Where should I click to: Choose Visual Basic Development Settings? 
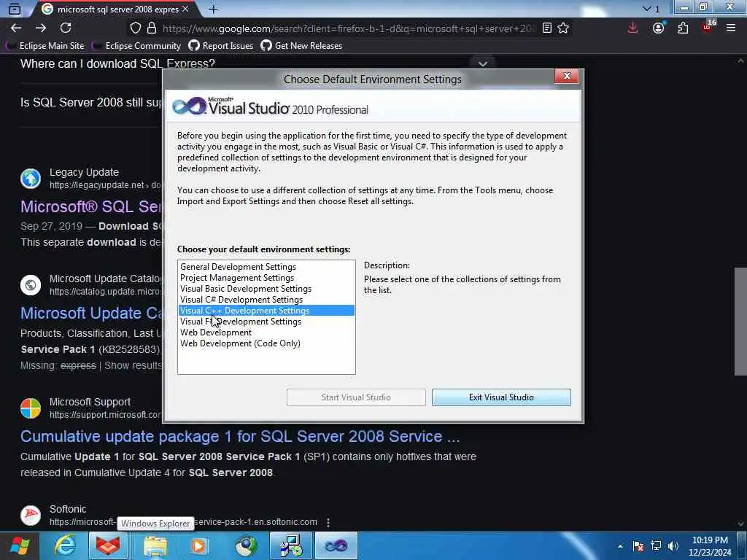pyautogui.click(x=266, y=289)
